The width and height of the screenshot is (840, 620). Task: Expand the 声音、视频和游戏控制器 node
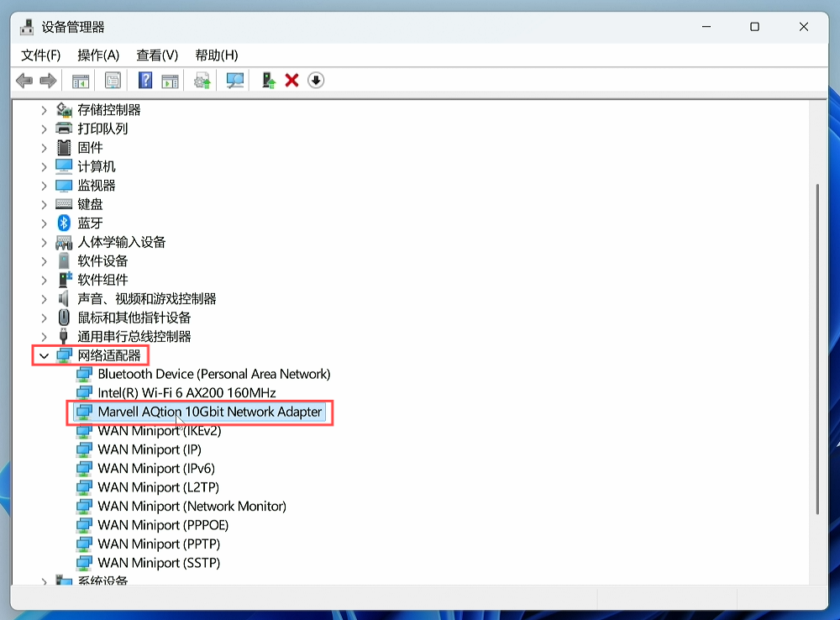[44, 299]
